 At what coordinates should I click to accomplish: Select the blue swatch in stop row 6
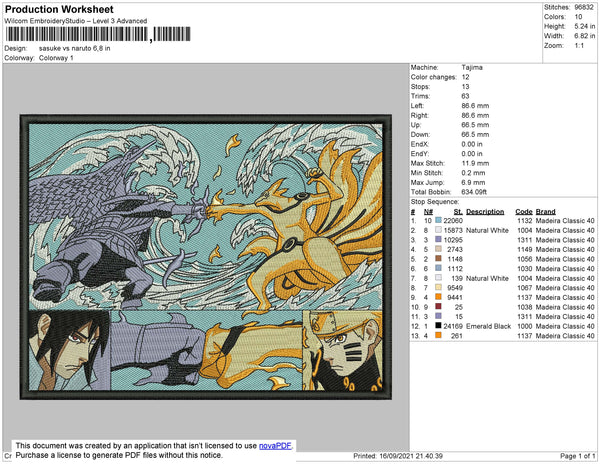click(x=438, y=269)
